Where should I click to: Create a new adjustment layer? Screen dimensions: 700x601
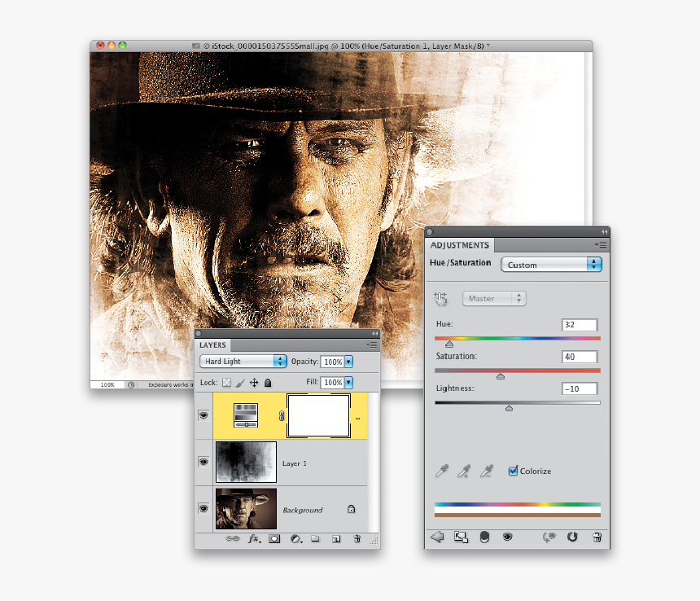[x=296, y=539]
